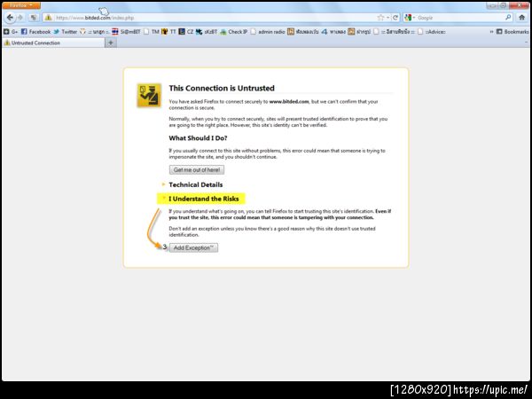The height and width of the screenshot is (399, 532).
Task: Open the orange Firefox menu button
Action: [21, 5]
